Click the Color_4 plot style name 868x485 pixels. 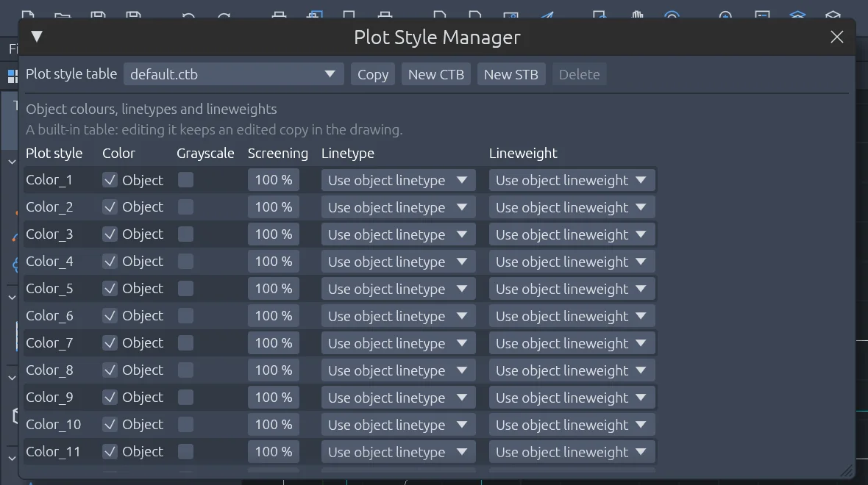49,261
